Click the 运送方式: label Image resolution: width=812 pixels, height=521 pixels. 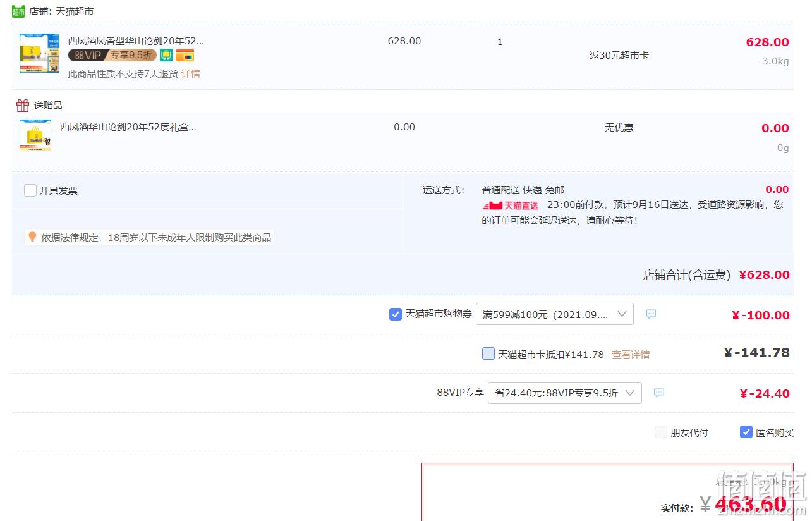click(x=444, y=190)
